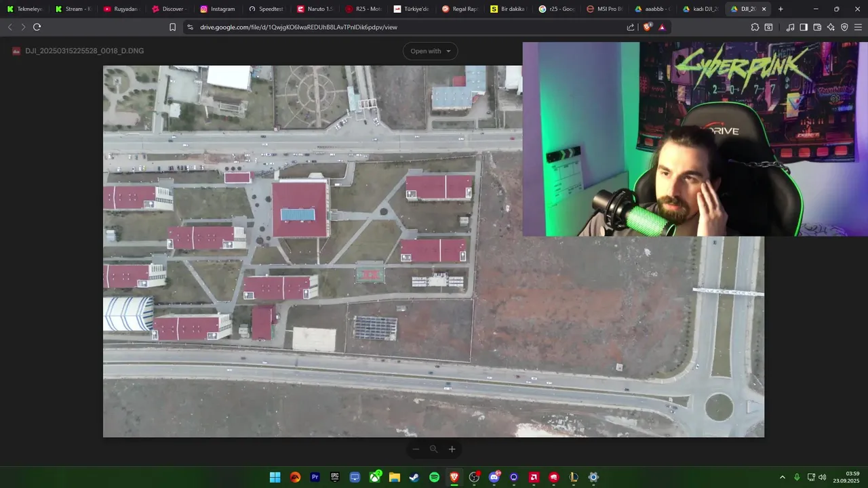Switch to the aaabbb Drive tab
The image size is (868, 488).
653,9
